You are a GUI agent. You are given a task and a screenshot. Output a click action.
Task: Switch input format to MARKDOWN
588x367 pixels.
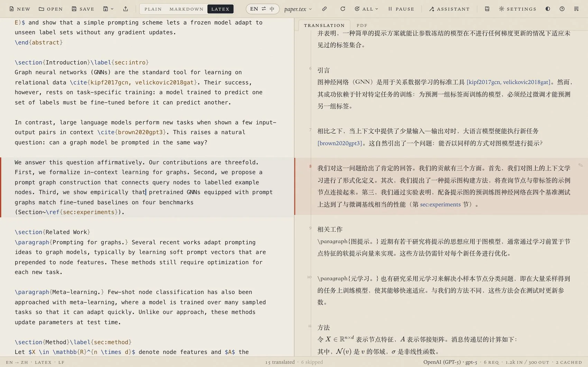(x=186, y=9)
